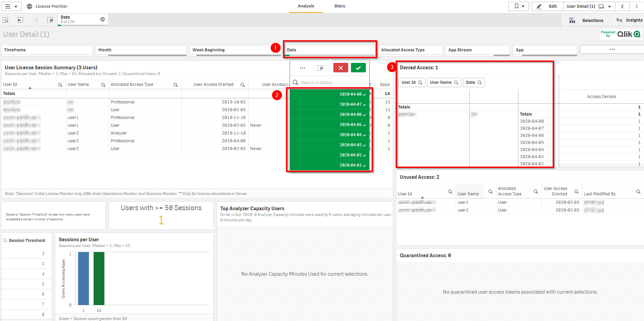This screenshot has height=321, width=644.
Task: Switch to the Story tab
Action: click(339, 6)
